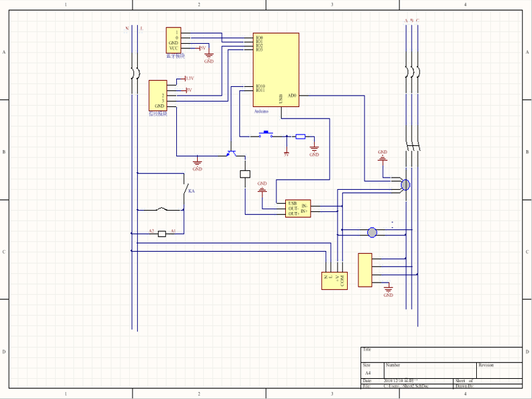
Task: Select the A1-A2 contactor coil
Action: 162,234
